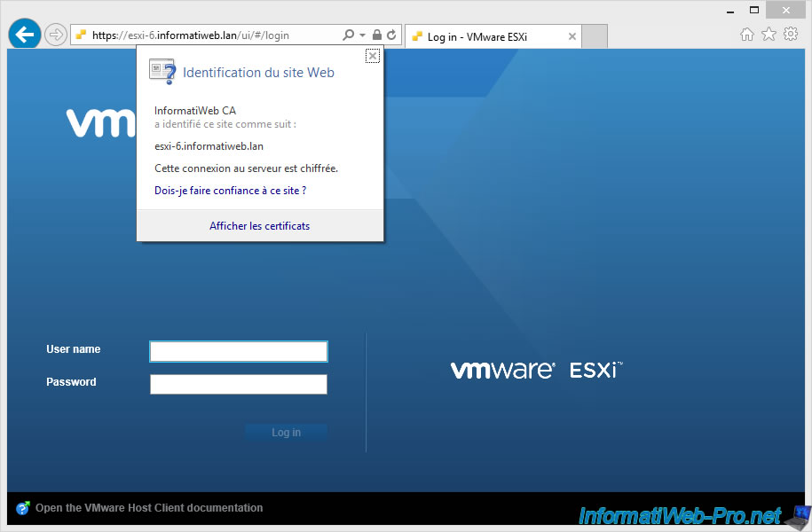Open a new blank tab

click(x=595, y=36)
